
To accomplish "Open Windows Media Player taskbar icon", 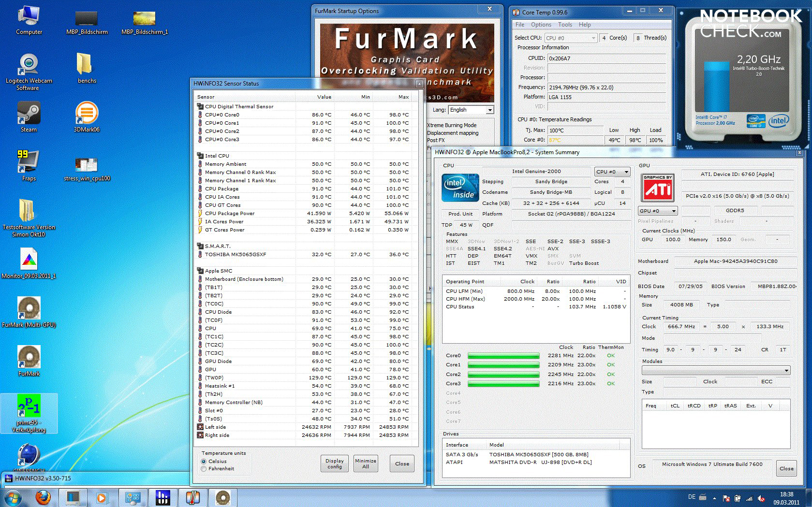I will click(102, 498).
